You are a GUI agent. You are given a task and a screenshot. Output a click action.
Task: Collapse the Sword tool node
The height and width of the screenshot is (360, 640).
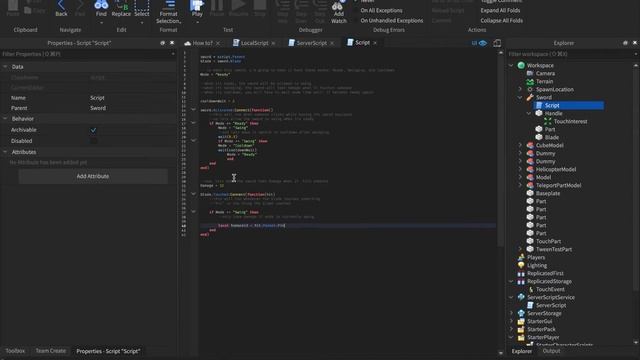click(x=520, y=97)
